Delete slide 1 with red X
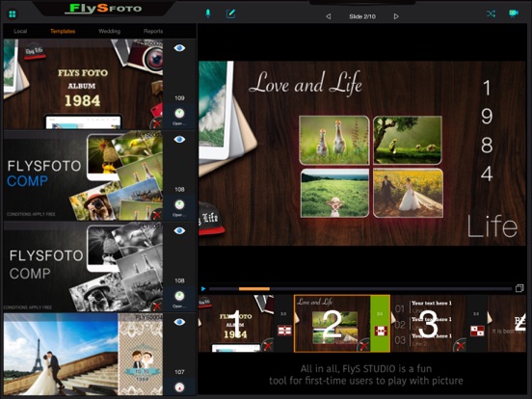Viewport: 532px width, 399px height. tap(267, 346)
